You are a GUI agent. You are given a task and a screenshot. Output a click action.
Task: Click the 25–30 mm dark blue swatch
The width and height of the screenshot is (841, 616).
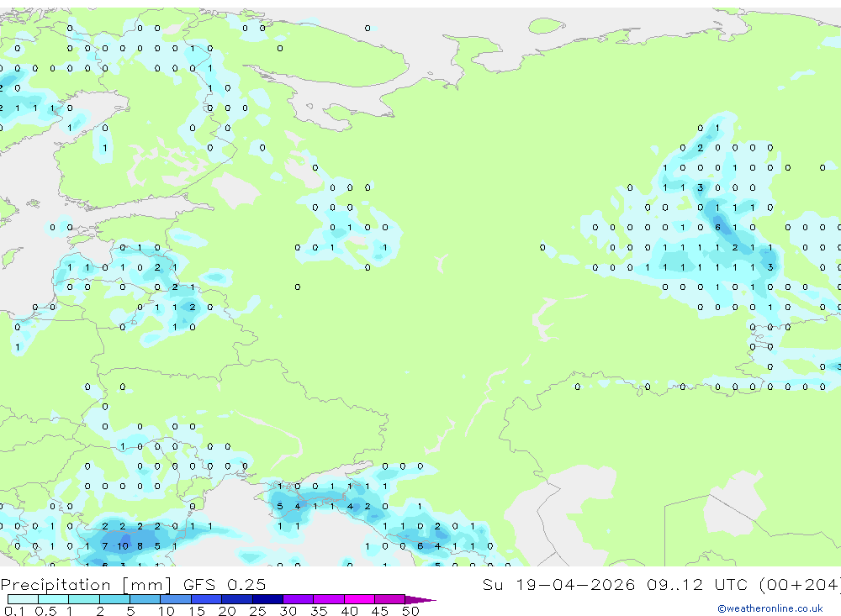click(x=267, y=599)
